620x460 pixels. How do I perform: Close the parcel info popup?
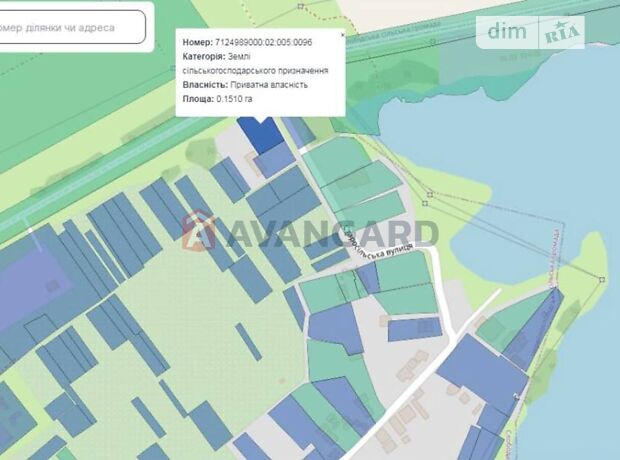tap(342, 35)
